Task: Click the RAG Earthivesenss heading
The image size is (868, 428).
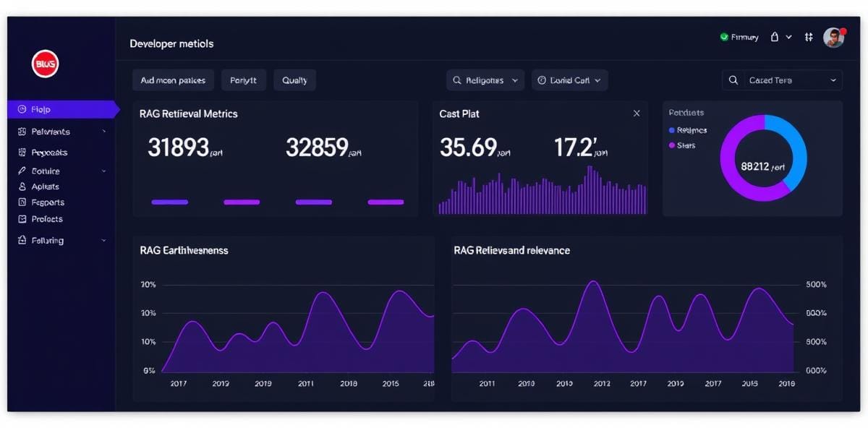Action: tap(184, 250)
